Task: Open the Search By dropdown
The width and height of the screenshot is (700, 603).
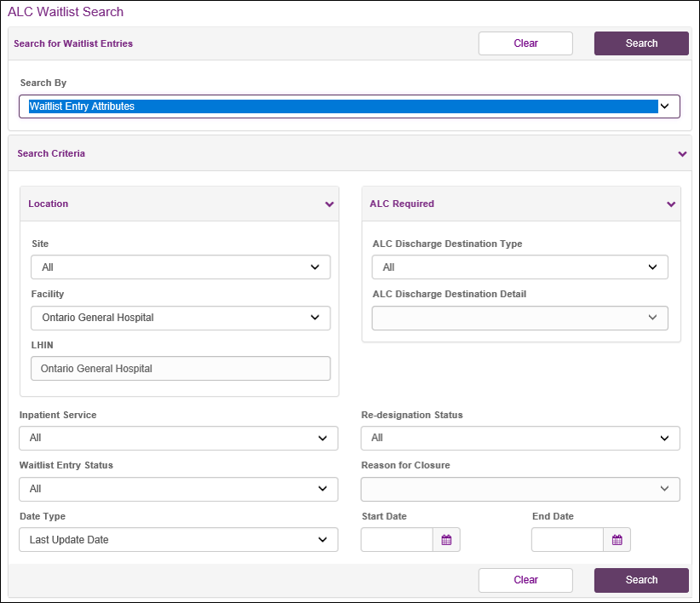Action: [x=349, y=106]
